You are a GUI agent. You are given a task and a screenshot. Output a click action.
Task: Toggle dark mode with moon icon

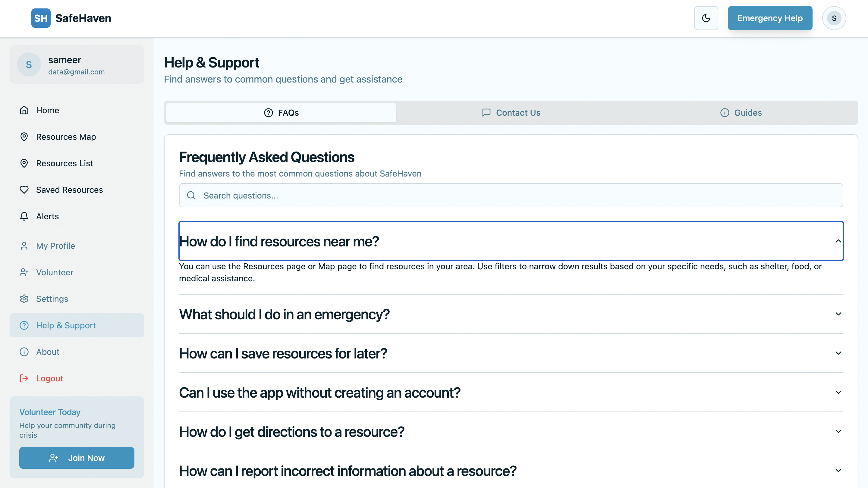[x=706, y=18]
